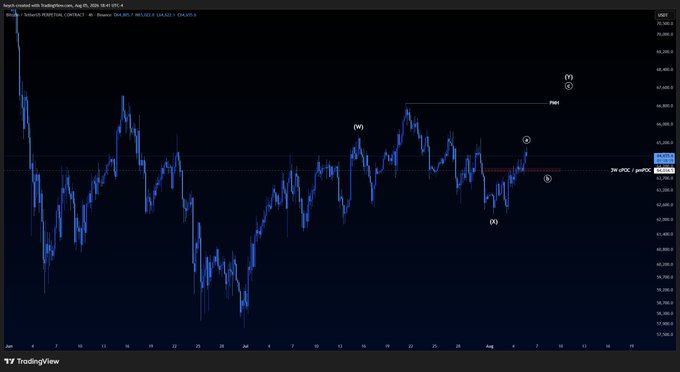Click the 70,000.0 price axis label

[664, 34]
